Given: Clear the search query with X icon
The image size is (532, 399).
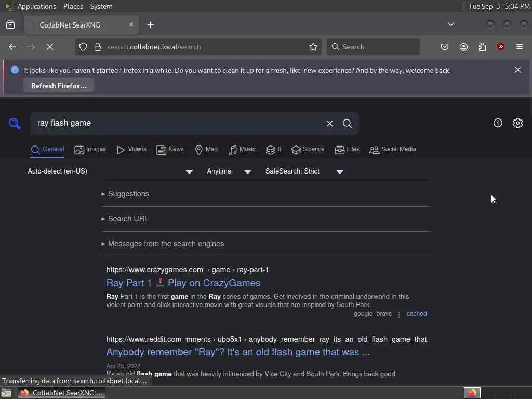Looking at the screenshot, I should coord(329,124).
